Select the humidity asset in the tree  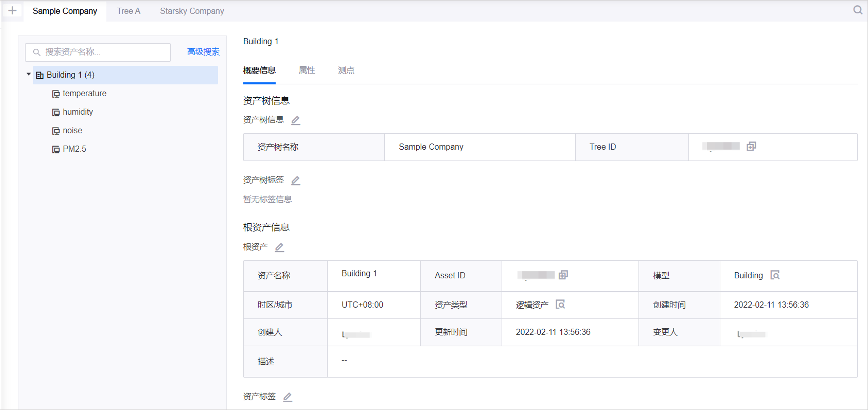[78, 112]
